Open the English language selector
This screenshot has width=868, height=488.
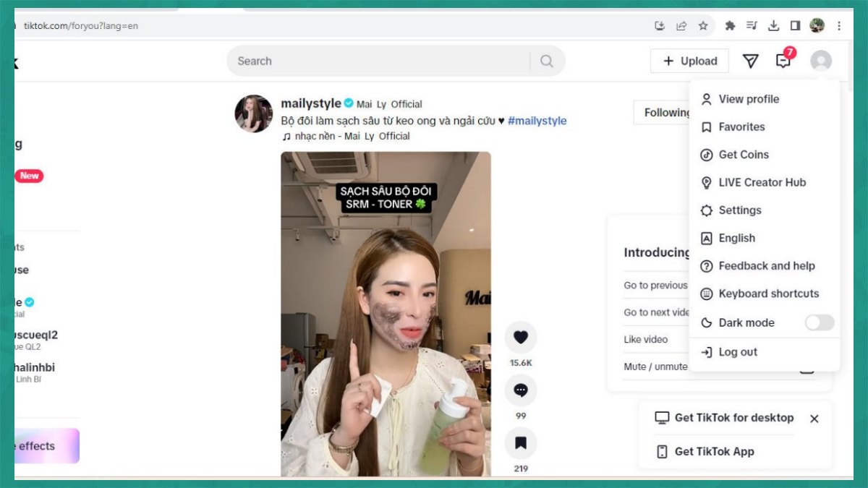click(x=736, y=238)
